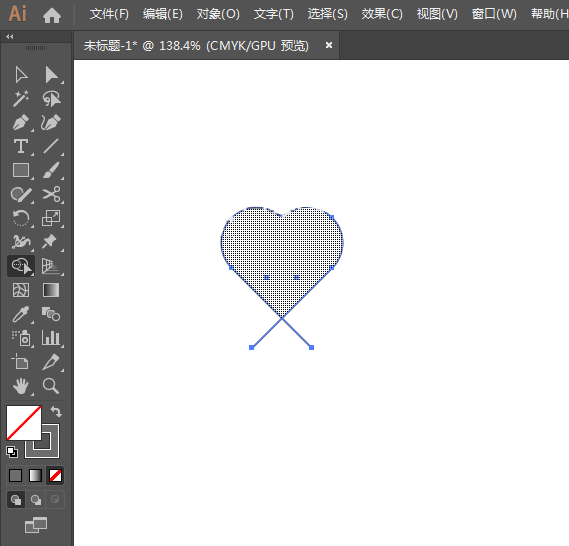Click the Column Graph tool
The height and width of the screenshot is (546, 569).
(x=51, y=338)
